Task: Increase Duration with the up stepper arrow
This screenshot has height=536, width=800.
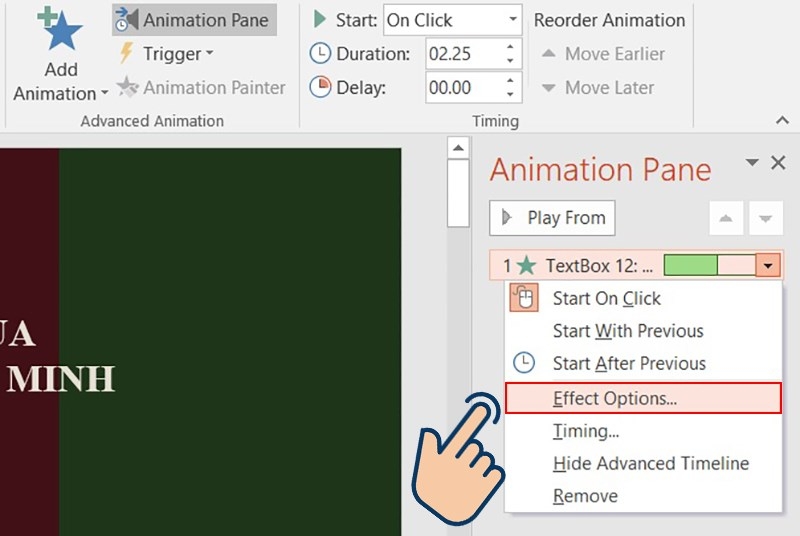Action: coord(510,47)
